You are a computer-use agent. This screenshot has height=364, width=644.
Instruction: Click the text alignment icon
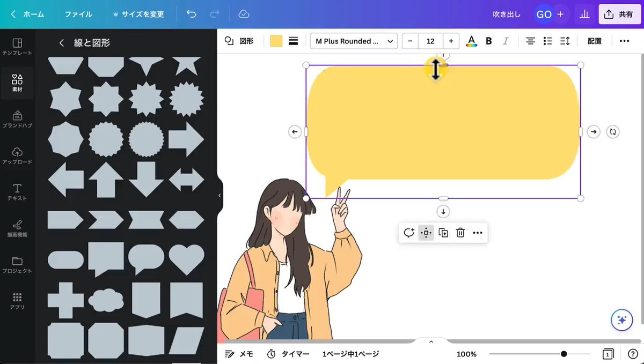(530, 41)
